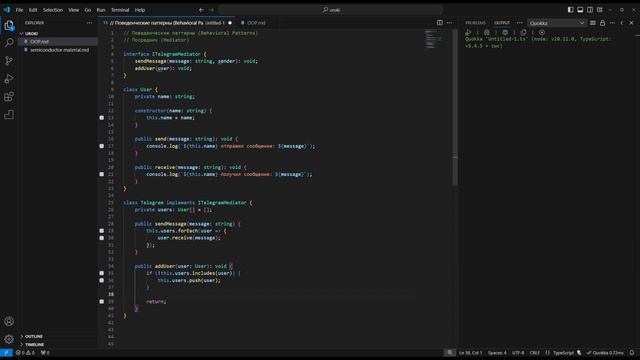This screenshot has height=360, width=640.
Task: Open the File menu
Action: click(19, 10)
